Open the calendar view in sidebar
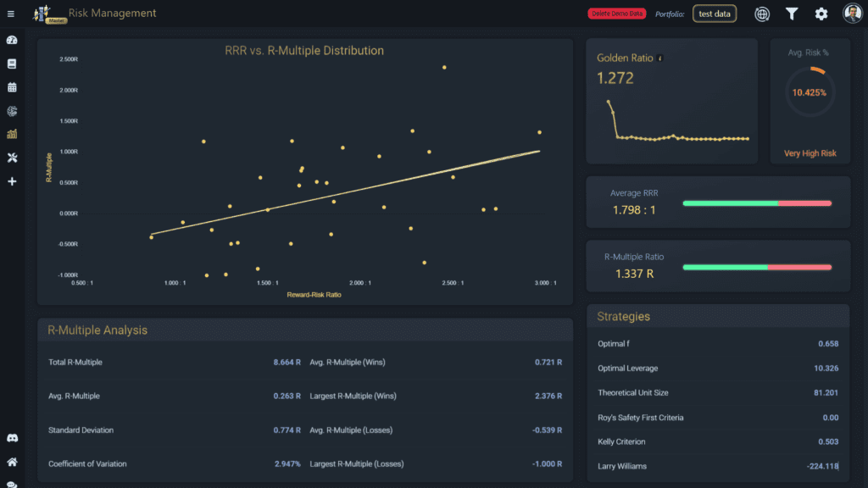This screenshot has height=488, width=868. pos(12,87)
